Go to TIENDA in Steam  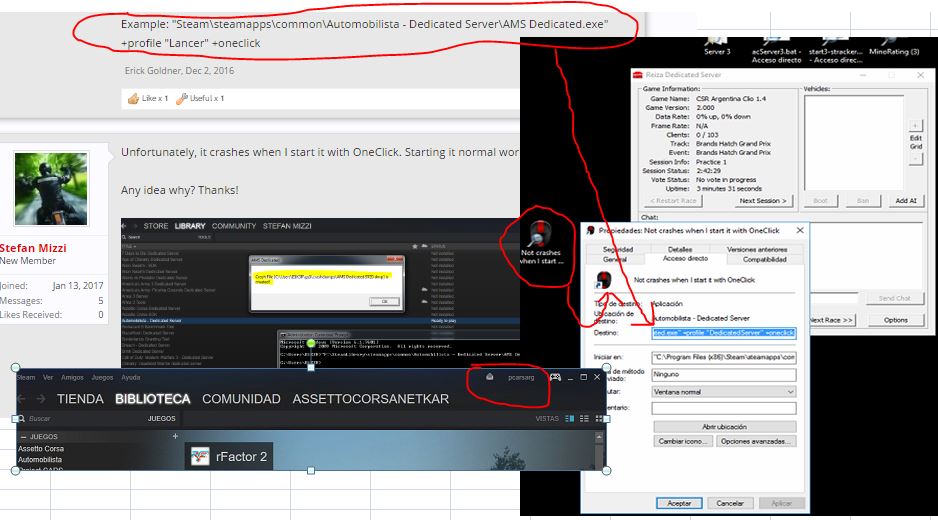pos(80,399)
